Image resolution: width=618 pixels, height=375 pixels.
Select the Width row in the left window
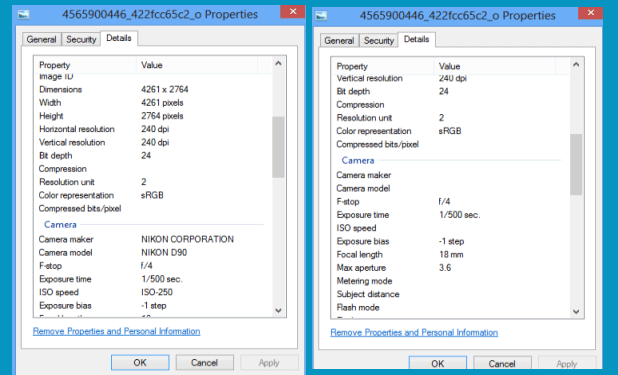tap(153, 103)
